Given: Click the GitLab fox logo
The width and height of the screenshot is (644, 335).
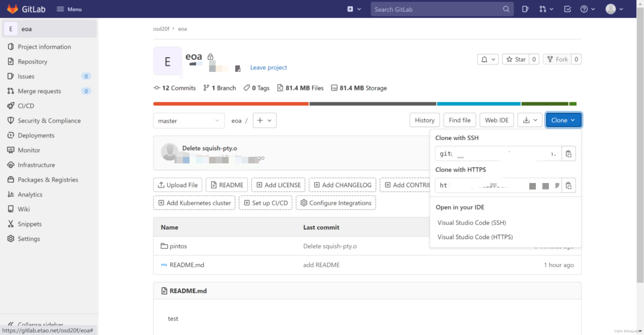Looking at the screenshot, I should click(13, 9).
